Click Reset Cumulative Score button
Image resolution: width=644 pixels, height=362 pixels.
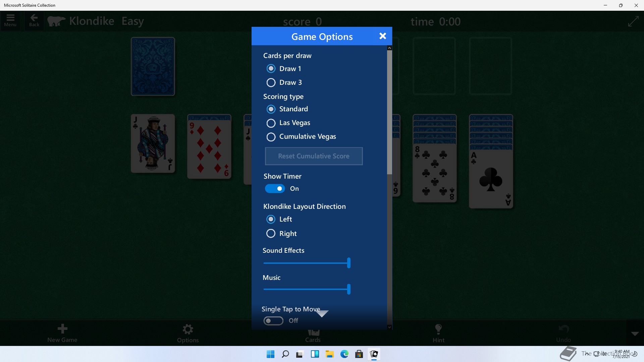pos(314,156)
